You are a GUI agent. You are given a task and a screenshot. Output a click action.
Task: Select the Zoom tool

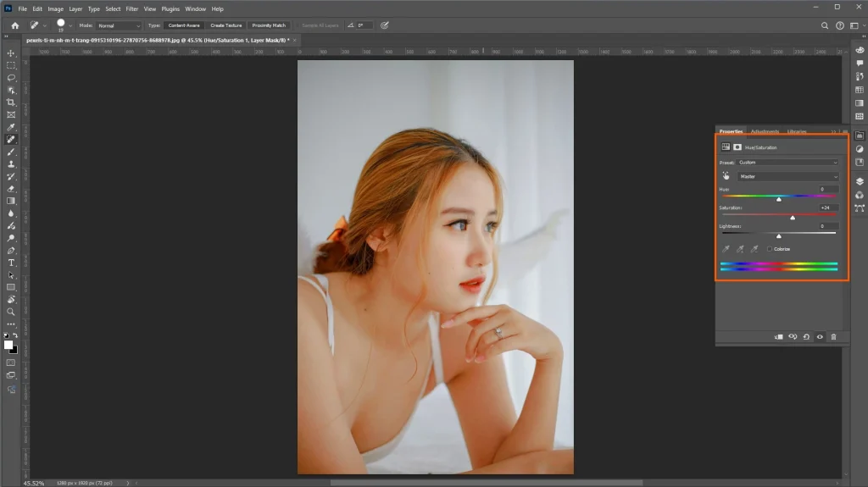(x=11, y=313)
